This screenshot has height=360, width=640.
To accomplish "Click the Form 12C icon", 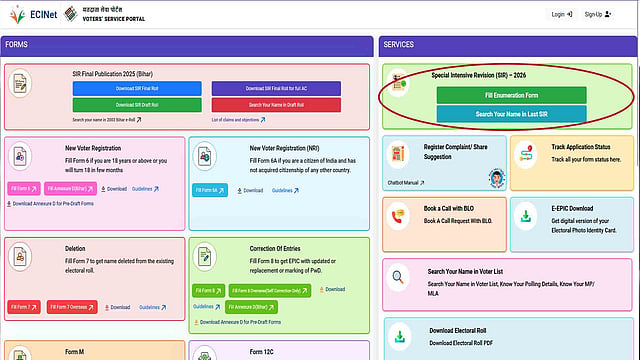I will coord(204,353).
